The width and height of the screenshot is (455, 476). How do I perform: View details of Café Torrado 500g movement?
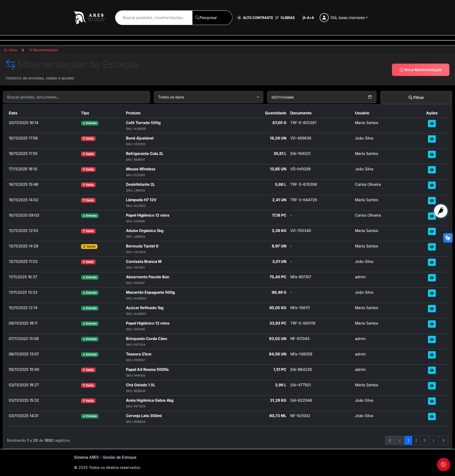click(x=432, y=123)
